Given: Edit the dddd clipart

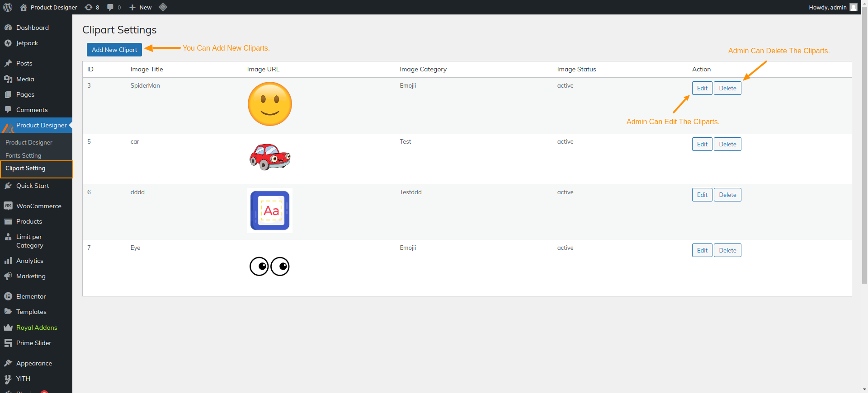Looking at the screenshot, I should click(702, 195).
